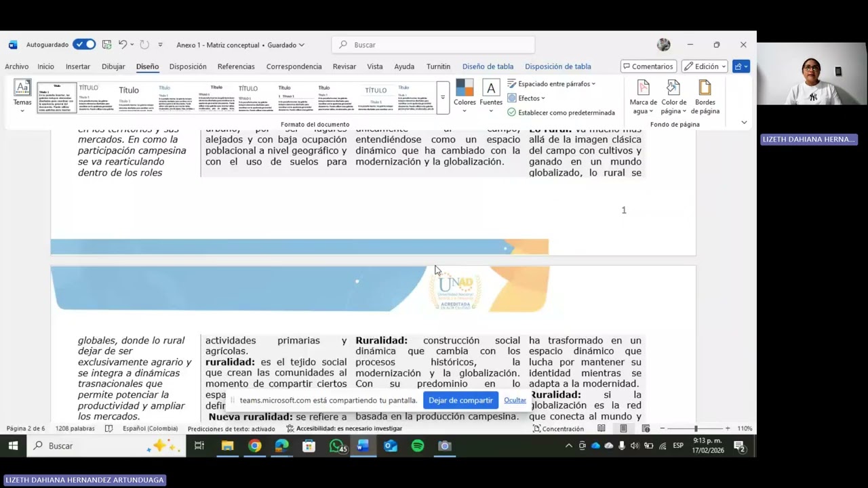
Task: Open the user account profile picture
Action: [x=663, y=45]
